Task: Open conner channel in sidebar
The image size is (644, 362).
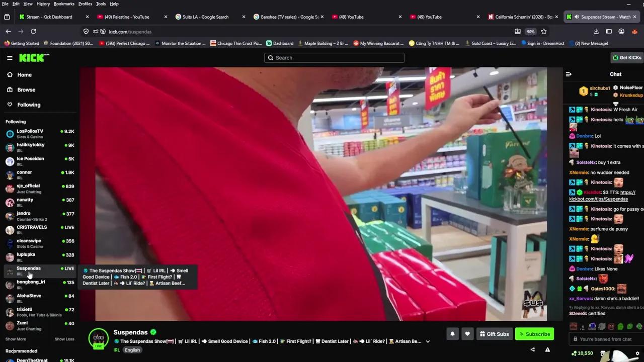Action: [39, 174]
